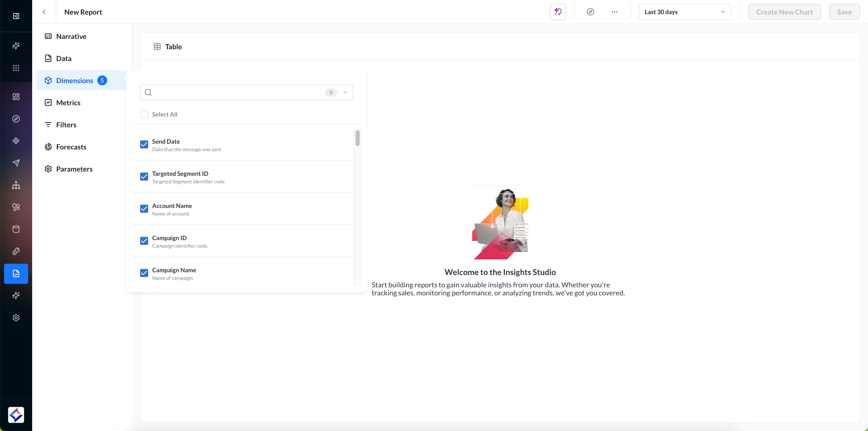Viewport: 868px width, 431px height.
Task: Uncheck the Send Date dimension
Action: click(x=144, y=145)
